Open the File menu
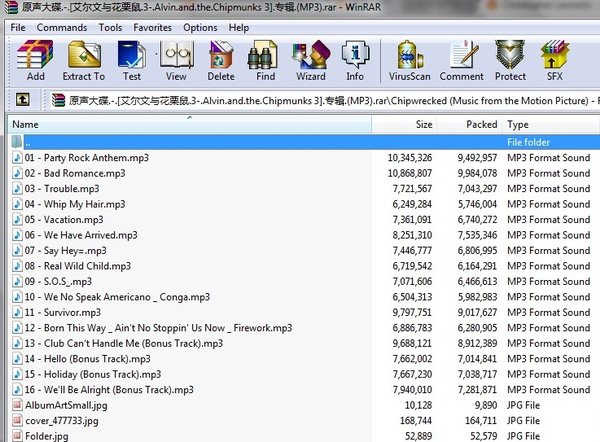The height and width of the screenshot is (442, 600). click(18, 28)
